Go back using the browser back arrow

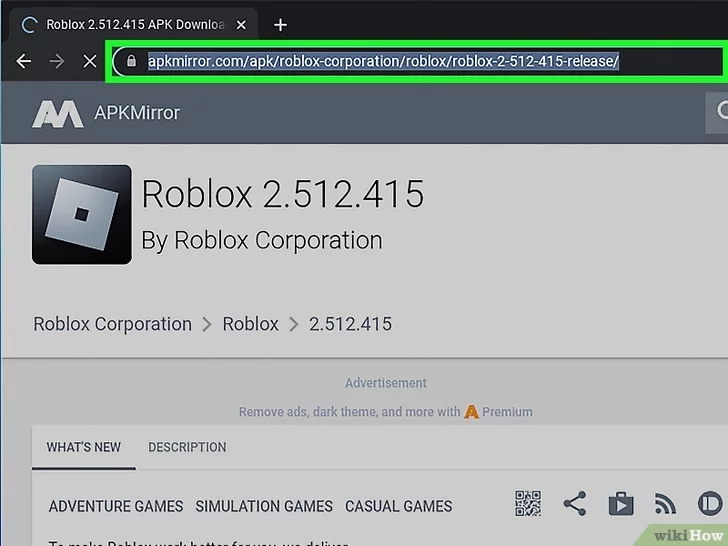[24, 61]
